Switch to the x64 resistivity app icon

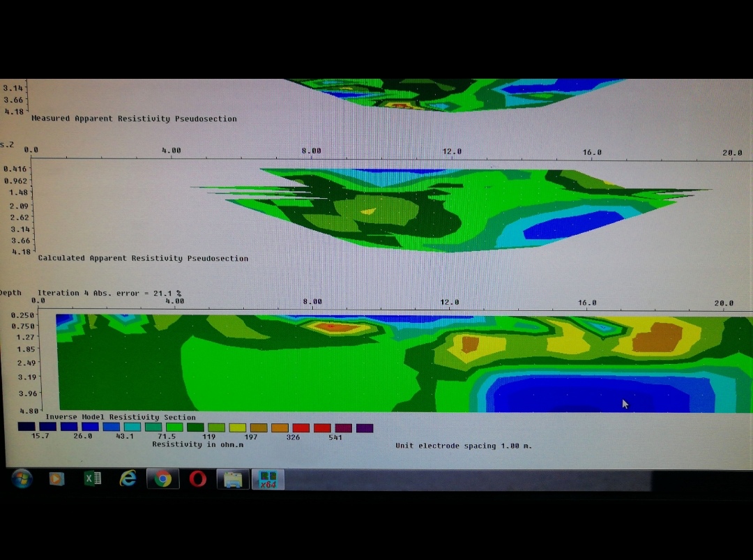click(x=268, y=479)
